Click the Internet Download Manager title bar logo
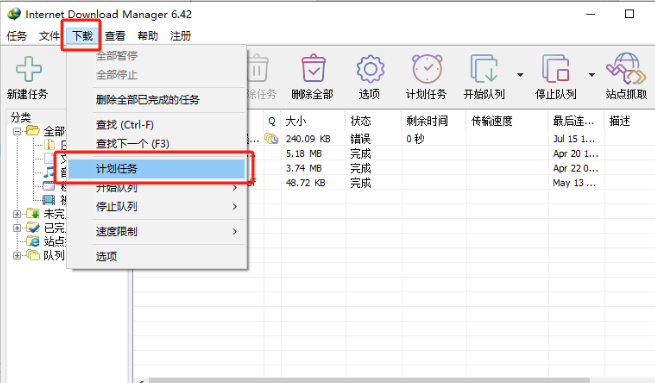Viewport: 655px width, 383px height. pyautogui.click(x=14, y=14)
